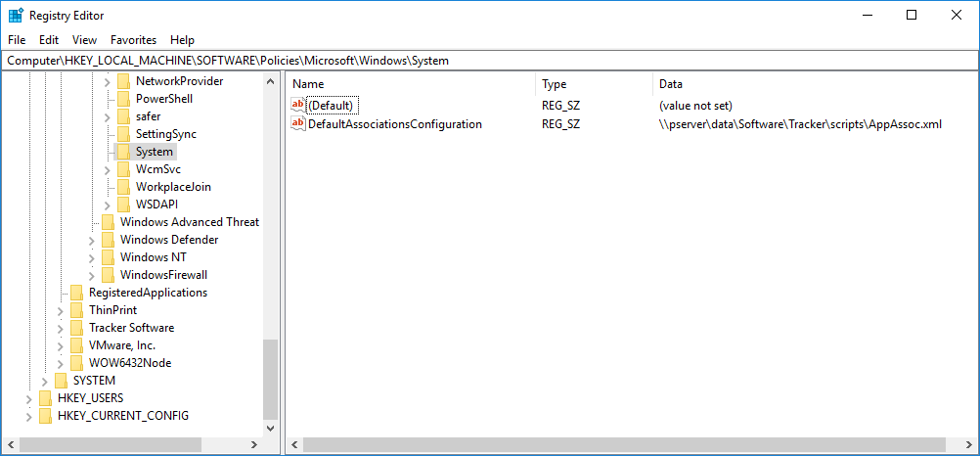Click the registry path address bar

489,61
